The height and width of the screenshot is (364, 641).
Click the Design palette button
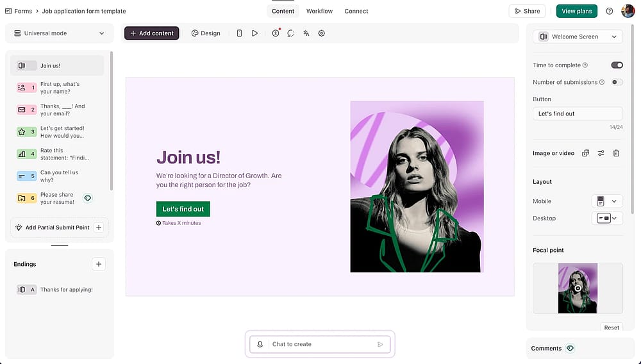coord(206,33)
